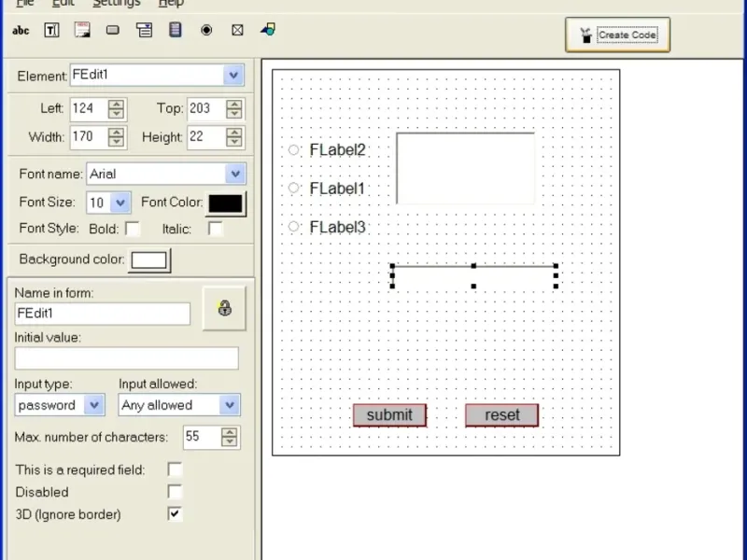Open the Settings menu
This screenshot has width=747, height=560.
point(117,3)
